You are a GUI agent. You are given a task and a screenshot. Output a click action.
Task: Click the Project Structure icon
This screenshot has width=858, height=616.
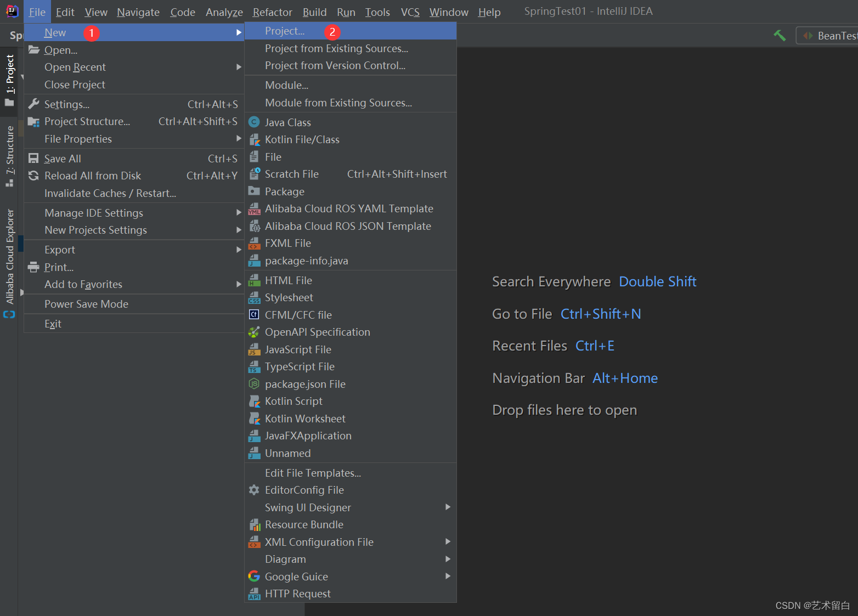34,121
